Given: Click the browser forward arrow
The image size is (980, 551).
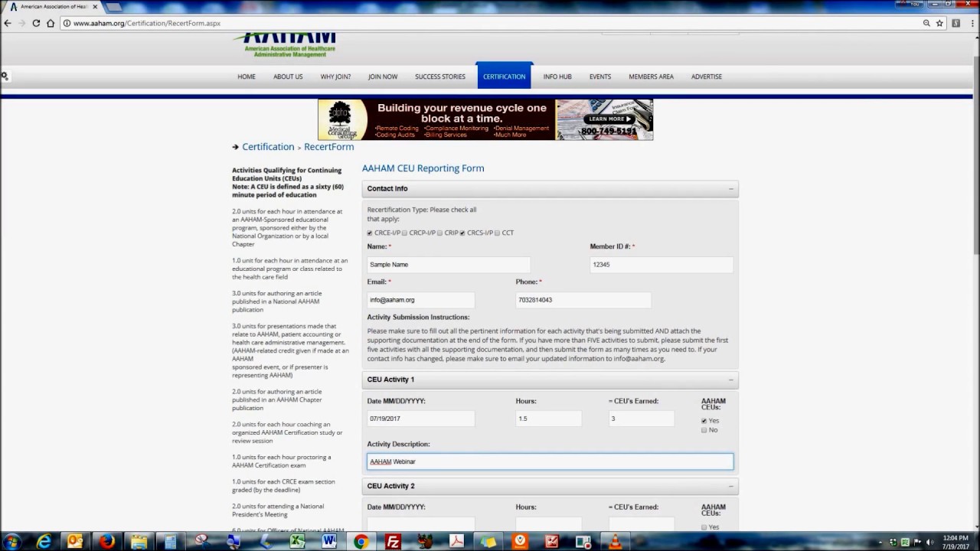Looking at the screenshot, I should (21, 23).
